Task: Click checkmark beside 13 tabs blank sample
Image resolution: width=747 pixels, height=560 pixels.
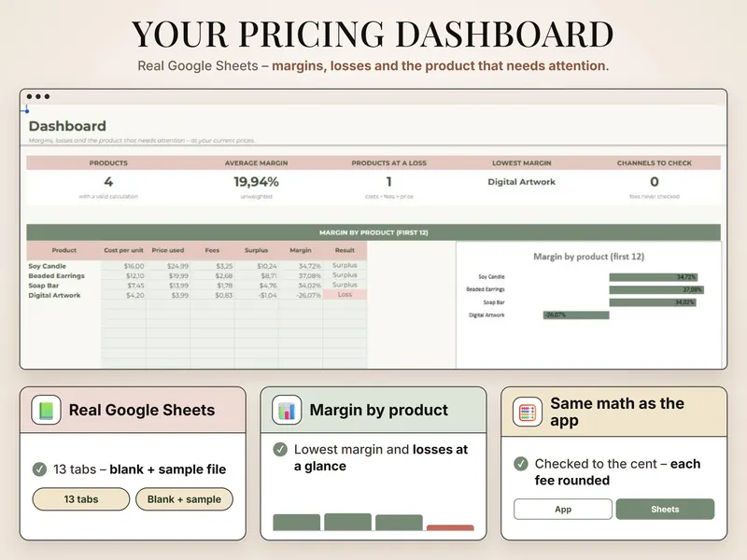Action: pos(39,469)
